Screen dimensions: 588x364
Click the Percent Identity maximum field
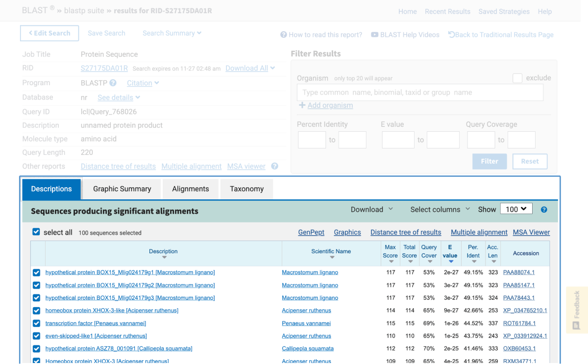(x=352, y=140)
